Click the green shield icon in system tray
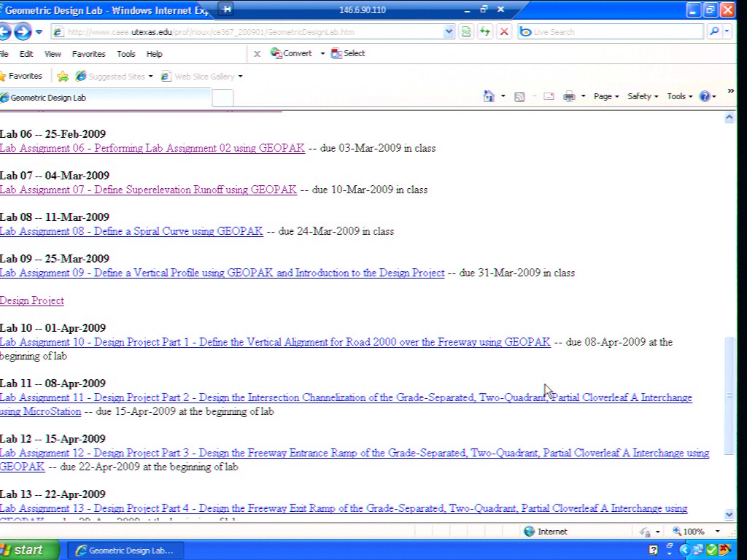The image size is (747, 560). [712, 550]
